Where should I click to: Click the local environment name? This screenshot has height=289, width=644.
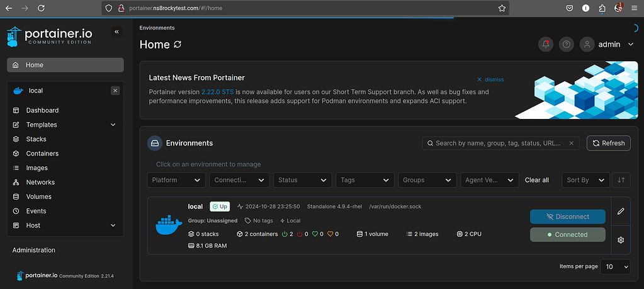click(196, 207)
